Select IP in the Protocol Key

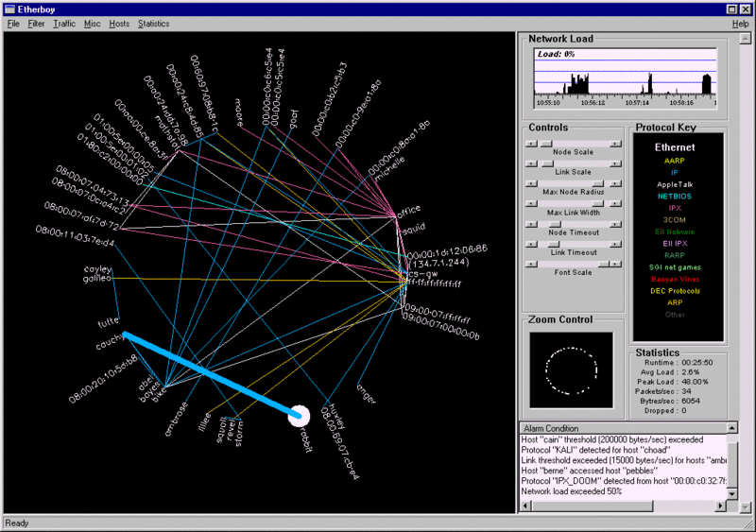pyautogui.click(x=674, y=173)
